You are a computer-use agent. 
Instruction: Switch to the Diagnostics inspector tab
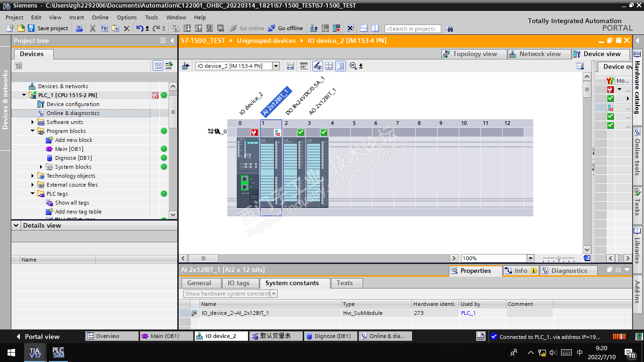tap(569, 271)
